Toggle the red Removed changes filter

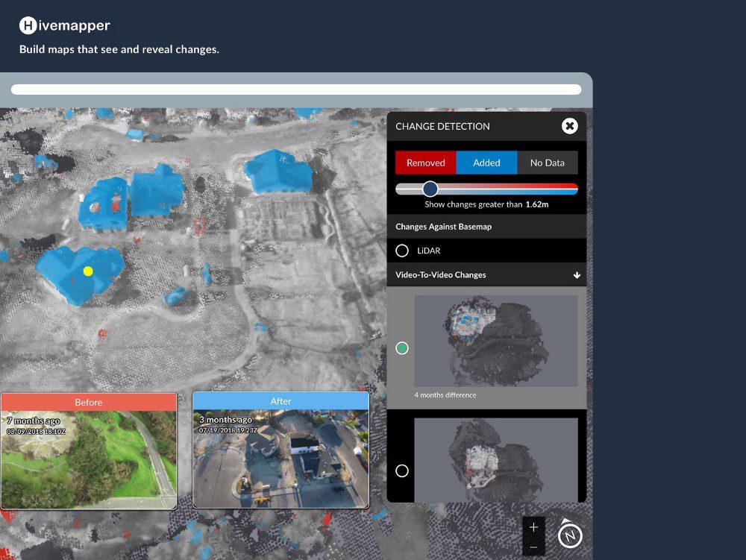425,163
